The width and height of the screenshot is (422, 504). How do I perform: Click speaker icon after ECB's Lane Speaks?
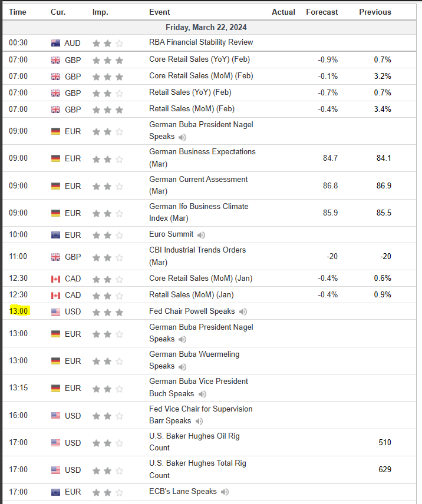click(x=225, y=492)
